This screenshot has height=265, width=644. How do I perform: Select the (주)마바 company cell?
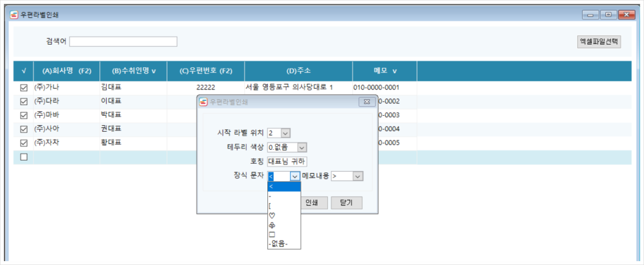[x=67, y=115]
